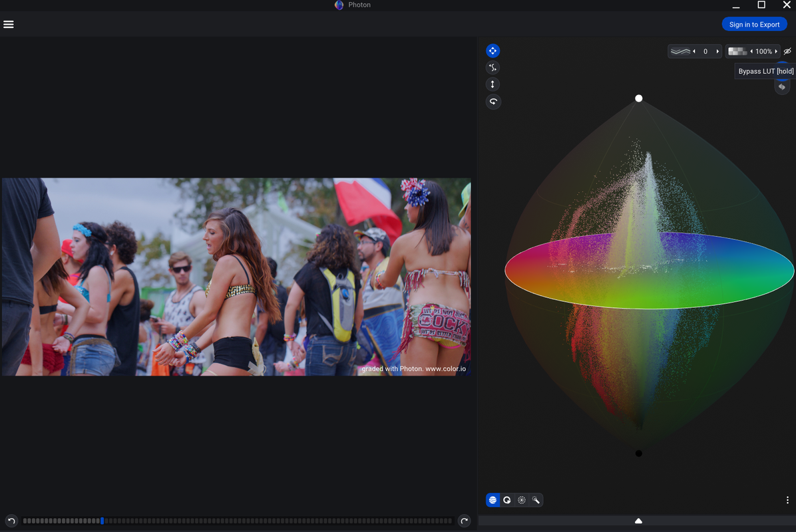Viewport: 796px width, 532px height.
Task: Click the Photon app logo in title bar
Action: click(339, 5)
